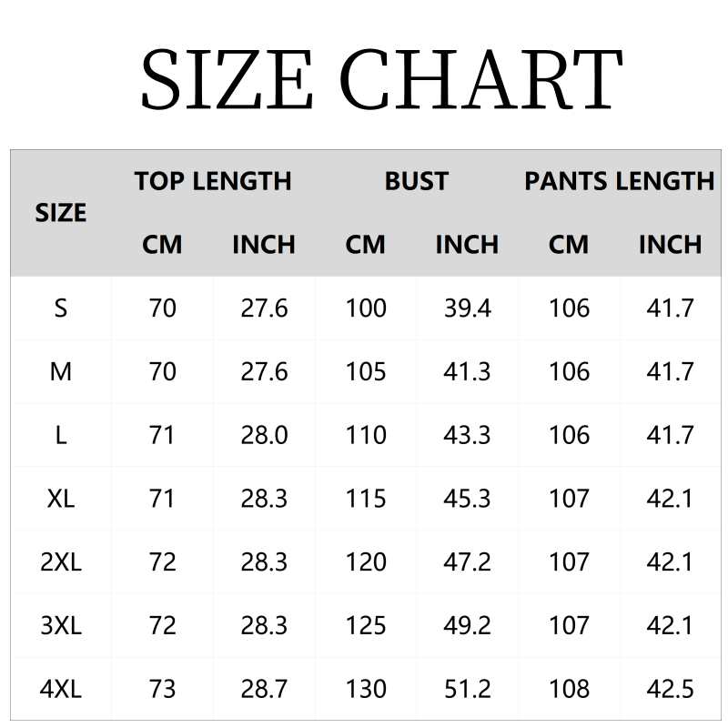
Task: Click the SIZE CHART title
Action: coord(380,80)
